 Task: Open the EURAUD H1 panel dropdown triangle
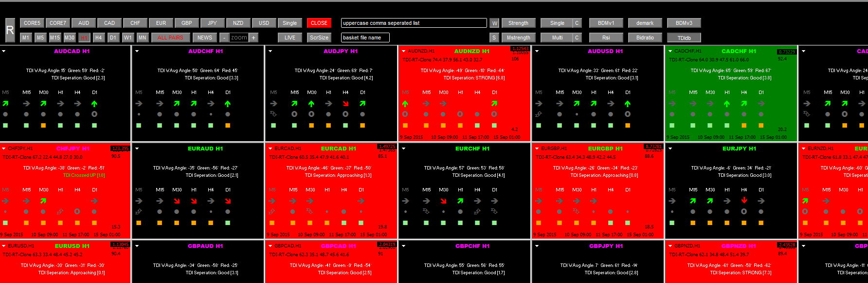pos(137,149)
